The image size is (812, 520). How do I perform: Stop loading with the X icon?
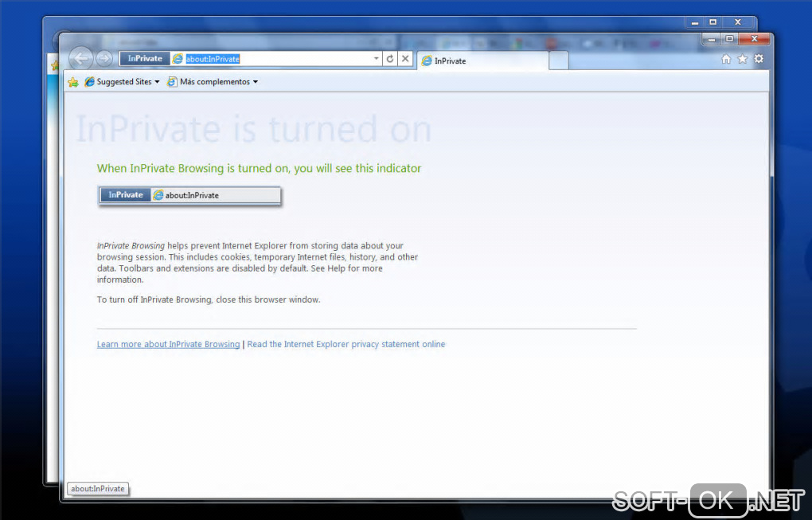[x=405, y=59]
